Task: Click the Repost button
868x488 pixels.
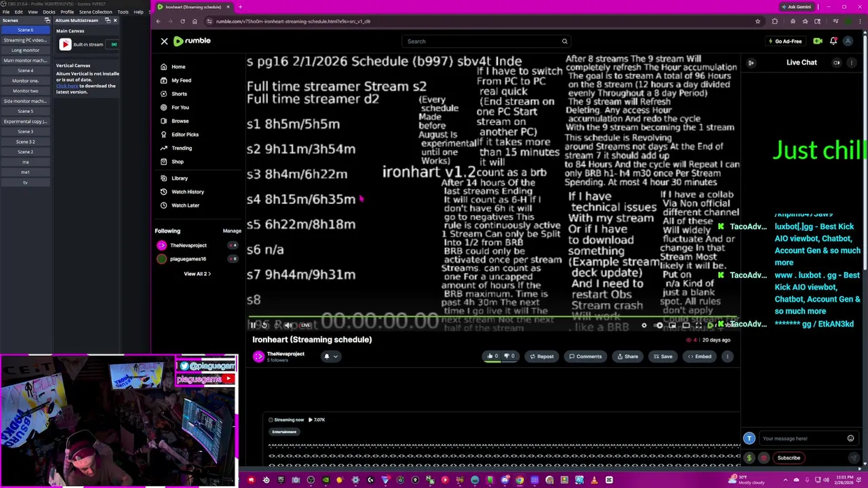Action: pyautogui.click(x=541, y=357)
